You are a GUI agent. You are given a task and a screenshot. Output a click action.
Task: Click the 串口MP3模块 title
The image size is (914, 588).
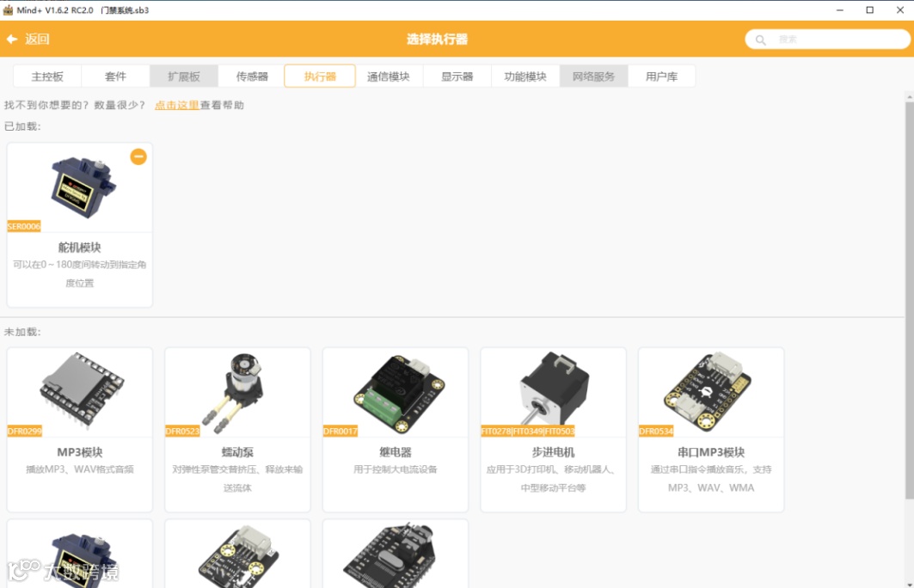[711, 452]
